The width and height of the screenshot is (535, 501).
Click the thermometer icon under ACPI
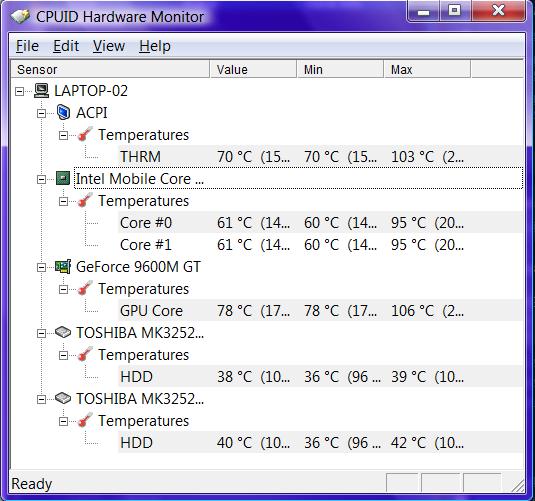85,134
